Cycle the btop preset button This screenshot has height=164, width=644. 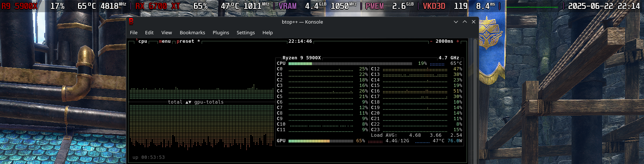point(188,41)
